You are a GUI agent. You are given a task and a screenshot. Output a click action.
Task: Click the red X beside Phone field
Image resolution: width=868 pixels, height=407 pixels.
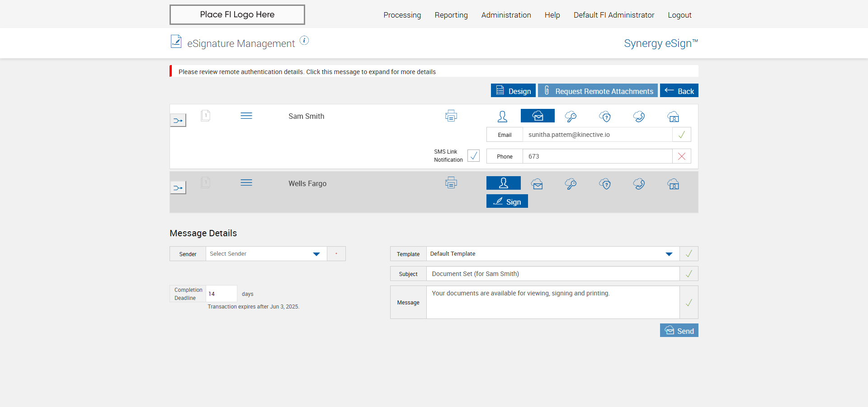pyautogui.click(x=682, y=156)
